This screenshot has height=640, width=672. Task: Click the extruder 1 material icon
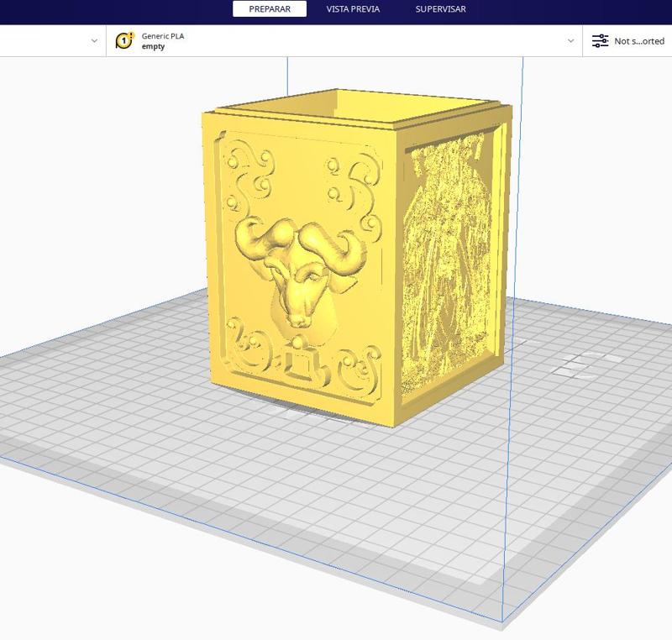click(124, 40)
